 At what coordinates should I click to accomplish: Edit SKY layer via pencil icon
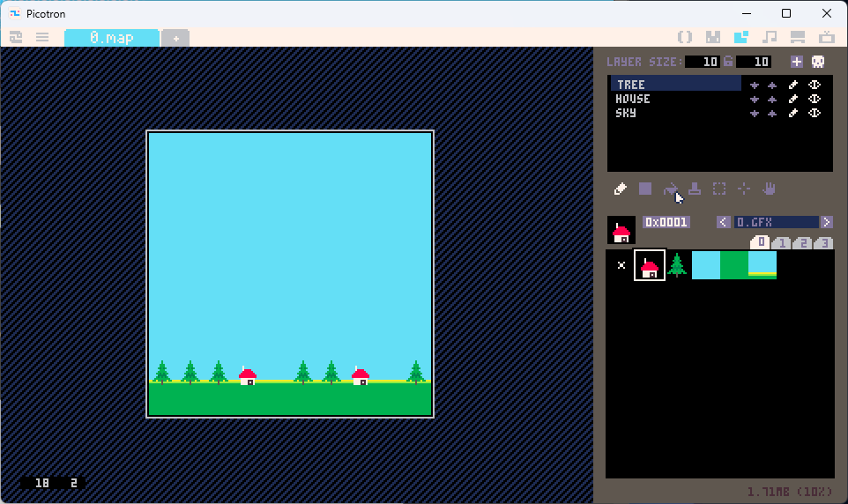tap(793, 113)
